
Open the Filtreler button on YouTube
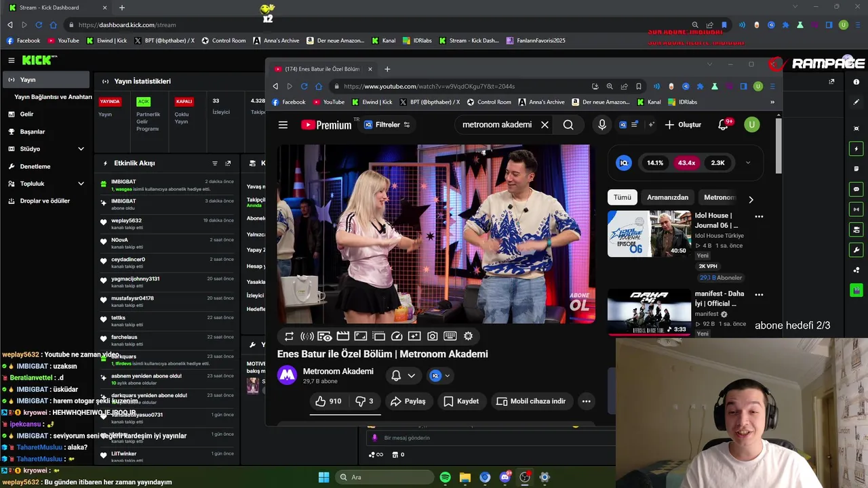coord(387,125)
